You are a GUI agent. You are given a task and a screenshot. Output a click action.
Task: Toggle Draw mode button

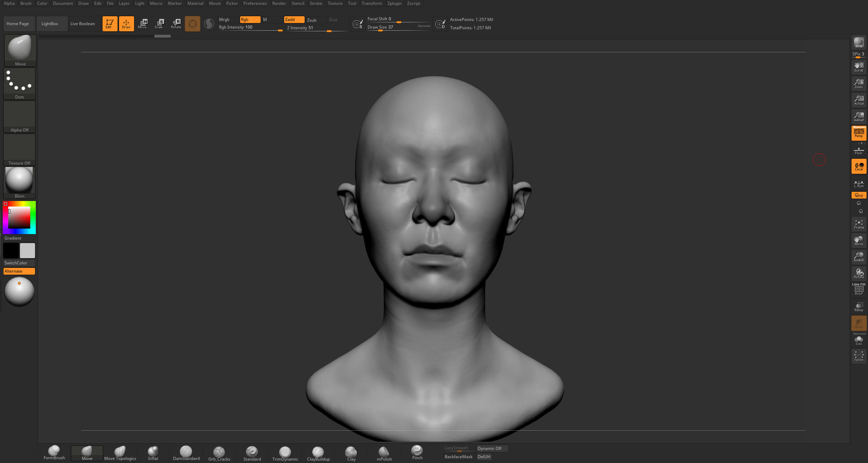pyautogui.click(x=126, y=23)
